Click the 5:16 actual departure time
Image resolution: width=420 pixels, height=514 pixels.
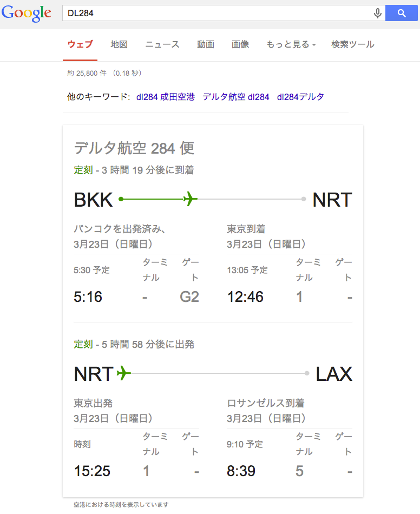(88, 297)
